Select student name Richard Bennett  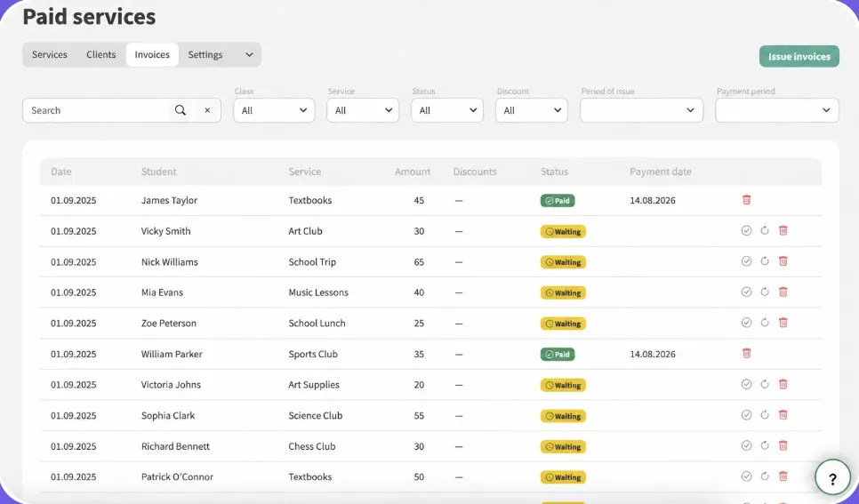[175, 446]
